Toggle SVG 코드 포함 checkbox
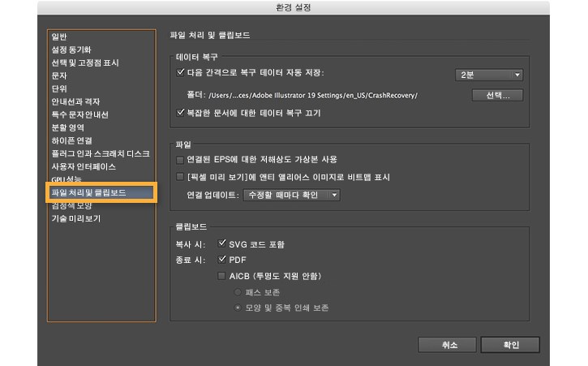The image size is (588, 366). point(222,243)
